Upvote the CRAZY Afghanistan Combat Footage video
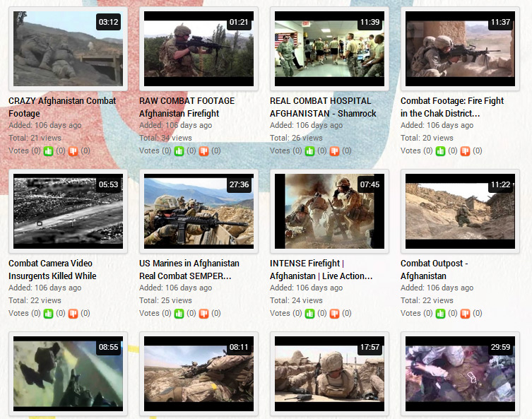Image resolution: width=532 pixels, height=419 pixels. pos(49,151)
